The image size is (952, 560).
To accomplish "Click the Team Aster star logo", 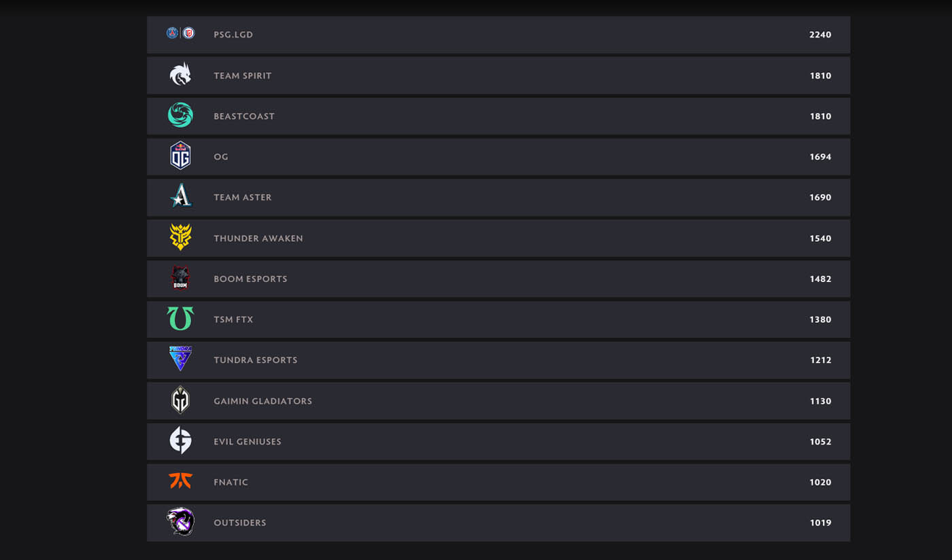I will 180,196.
